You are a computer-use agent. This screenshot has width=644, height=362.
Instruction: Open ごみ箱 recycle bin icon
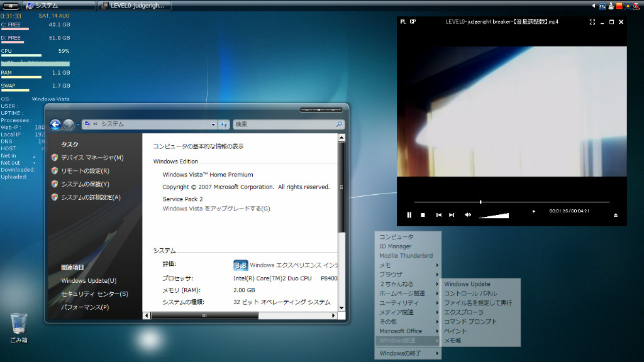click(18, 328)
